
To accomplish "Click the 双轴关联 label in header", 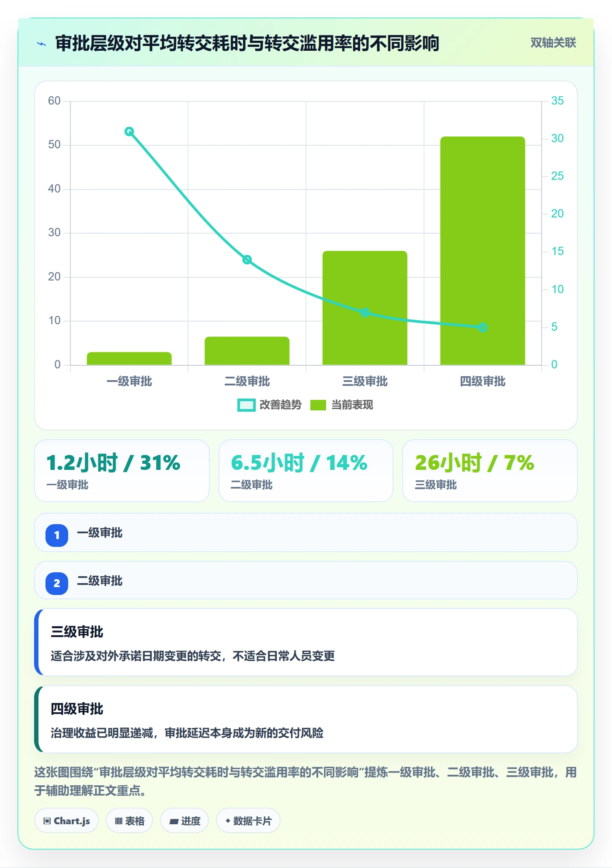I will [x=553, y=43].
